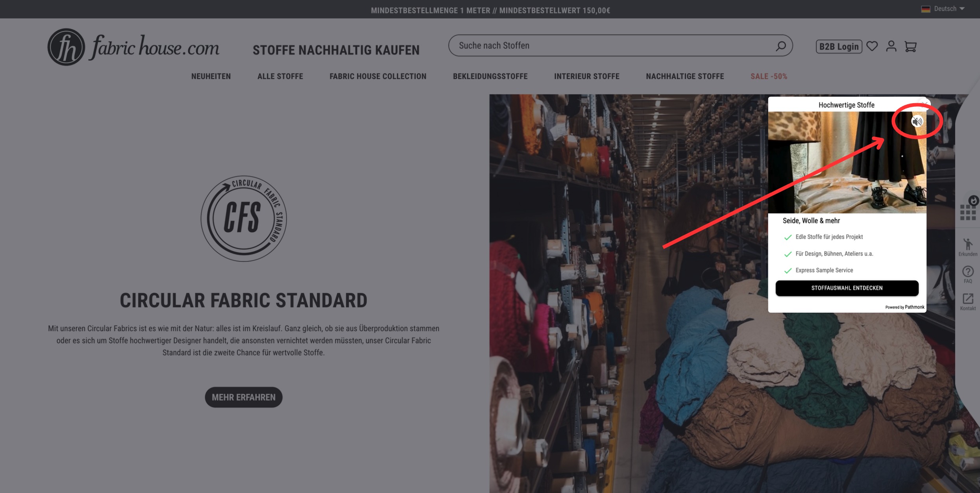Click the Kontakt sidebar icon
This screenshot has height=493, width=980.
(968, 302)
